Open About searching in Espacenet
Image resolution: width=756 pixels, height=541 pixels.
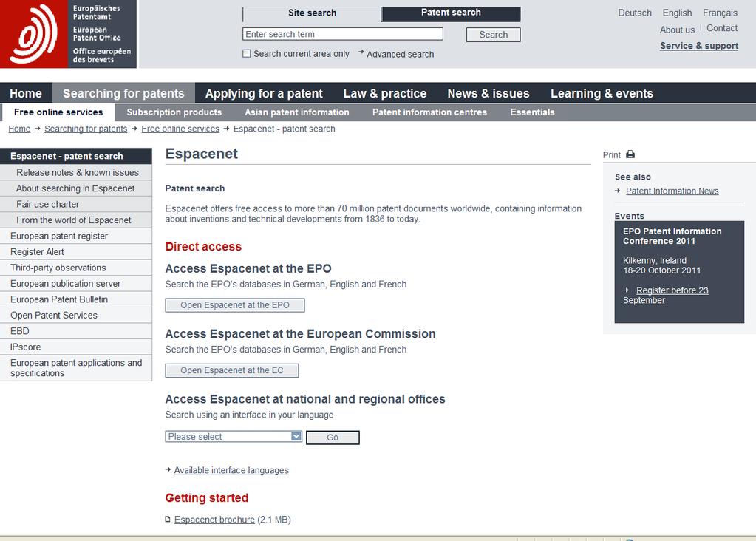coord(75,188)
